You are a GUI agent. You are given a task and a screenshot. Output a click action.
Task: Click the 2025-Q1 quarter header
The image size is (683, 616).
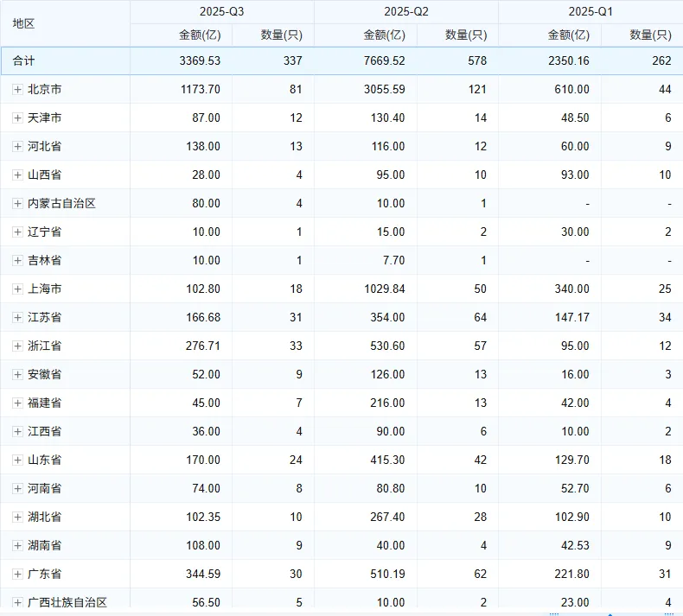[x=591, y=12]
